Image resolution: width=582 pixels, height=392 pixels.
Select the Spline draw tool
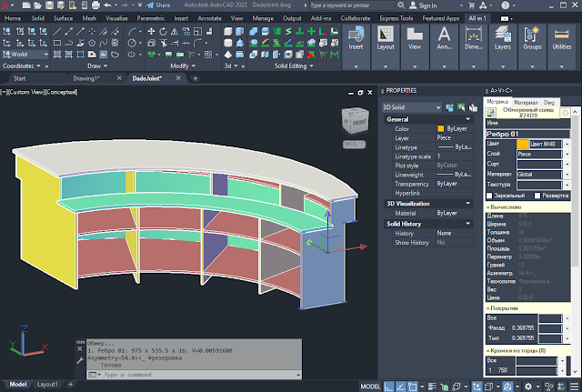click(104, 43)
